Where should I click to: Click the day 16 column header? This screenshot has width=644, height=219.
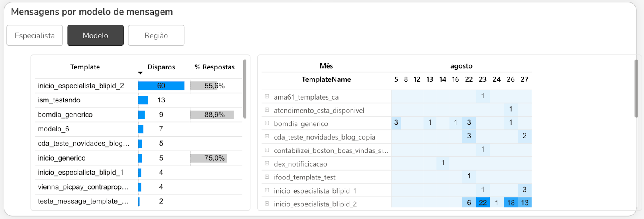(456, 79)
